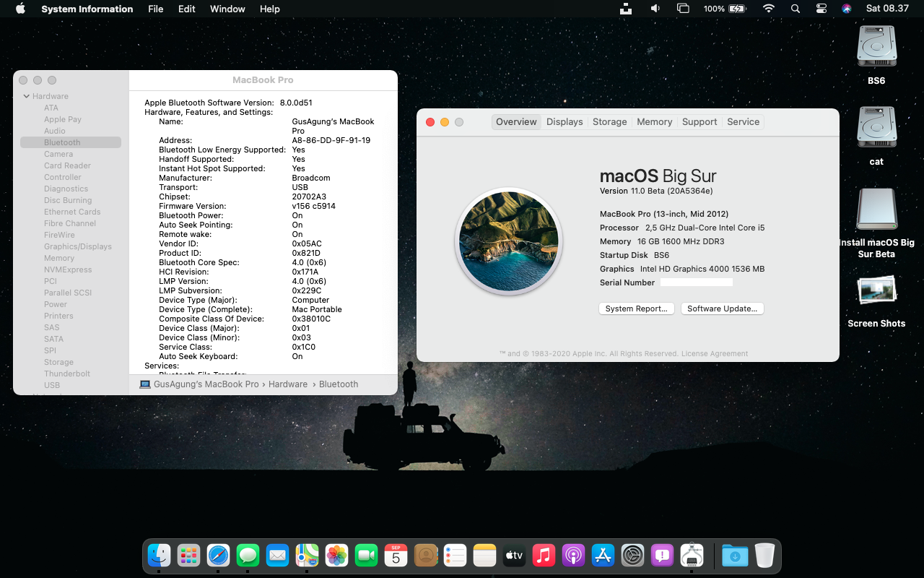Viewport: 924px width, 578px height.
Task: Switch to Storage tab in About This Mac
Action: click(610, 121)
